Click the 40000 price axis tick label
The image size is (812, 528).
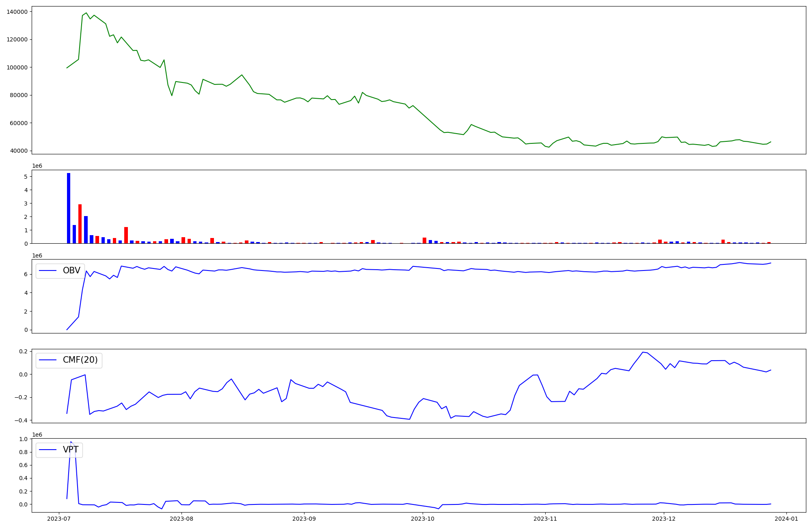pos(19,151)
